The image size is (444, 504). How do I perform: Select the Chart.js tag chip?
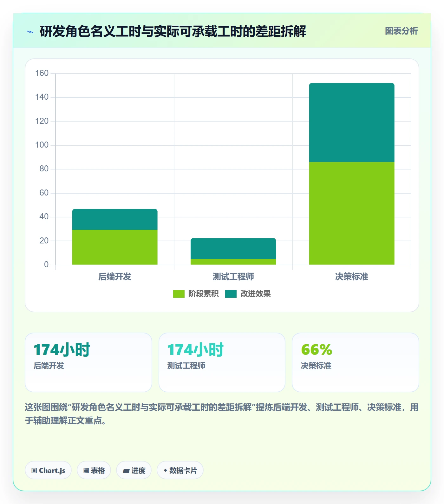pos(48,470)
